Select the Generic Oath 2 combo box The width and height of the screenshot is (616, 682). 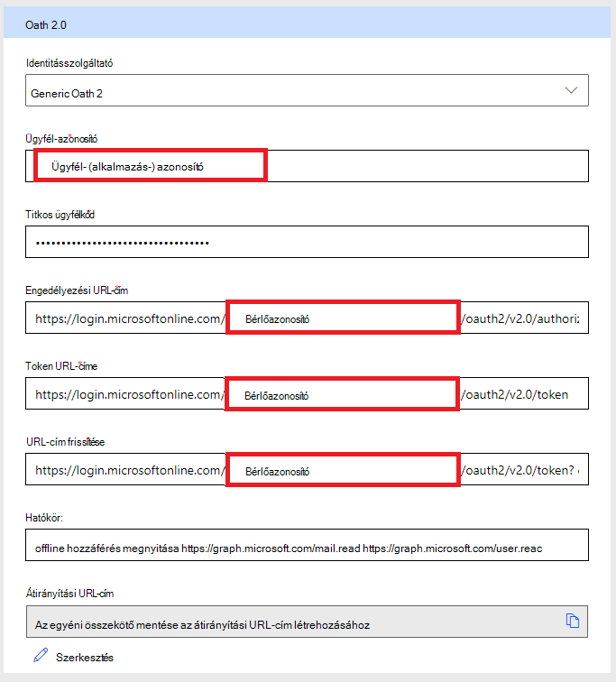click(307, 90)
